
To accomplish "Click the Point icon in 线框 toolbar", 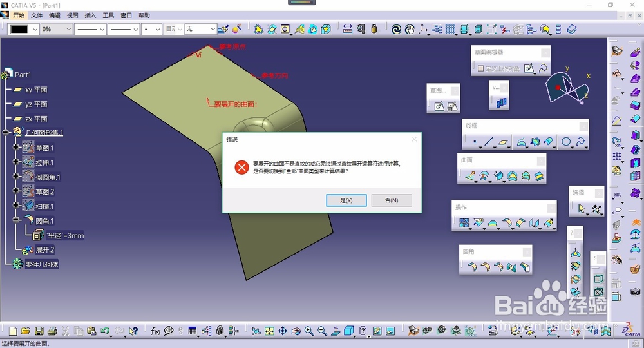I will (x=475, y=142).
